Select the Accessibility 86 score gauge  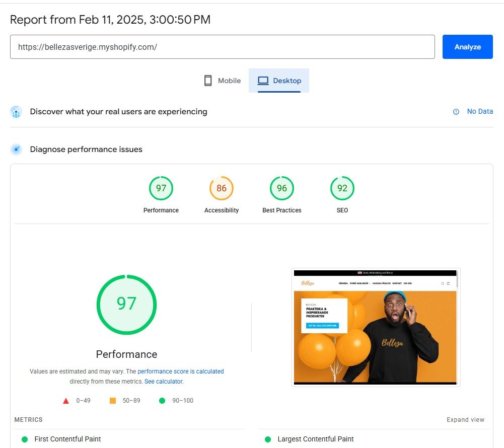(221, 188)
